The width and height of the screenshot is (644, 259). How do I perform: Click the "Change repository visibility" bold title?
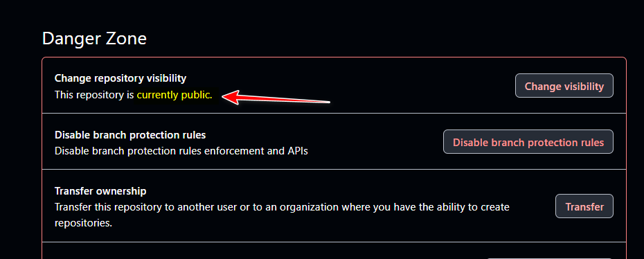(120, 78)
